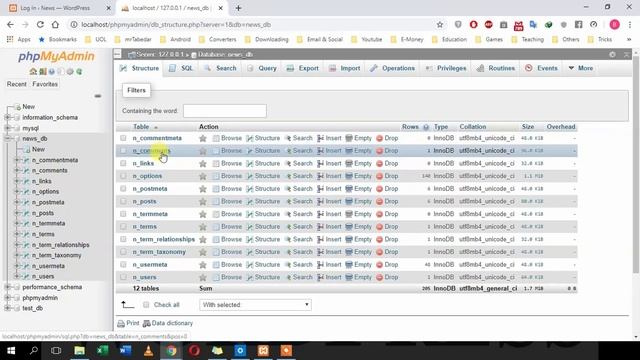Expand the phpmyadmin database node
Viewport: 640px width, 360px height.
tap(7, 298)
